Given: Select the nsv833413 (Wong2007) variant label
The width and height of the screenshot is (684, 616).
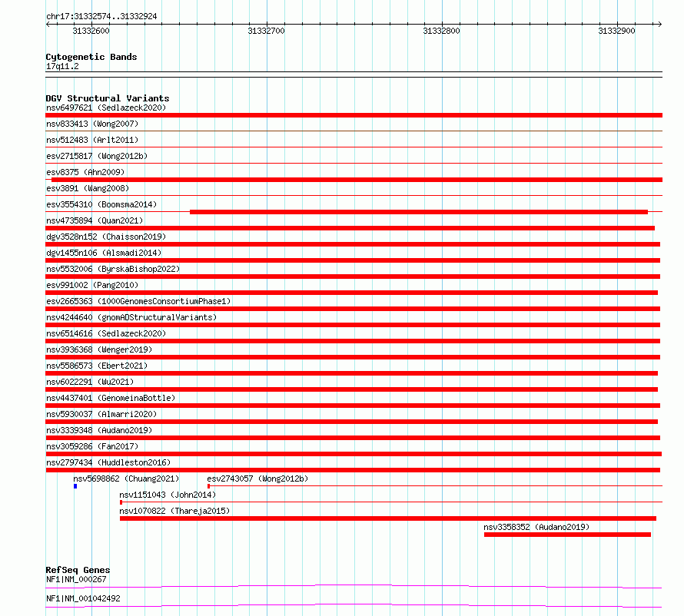Looking at the screenshot, I should [x=92, y=124].
